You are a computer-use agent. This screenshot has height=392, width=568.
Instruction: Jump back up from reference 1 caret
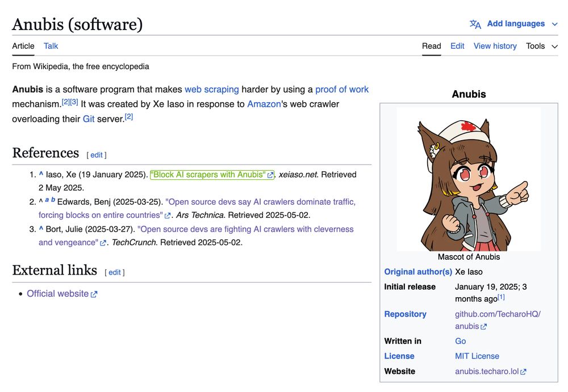41,174
